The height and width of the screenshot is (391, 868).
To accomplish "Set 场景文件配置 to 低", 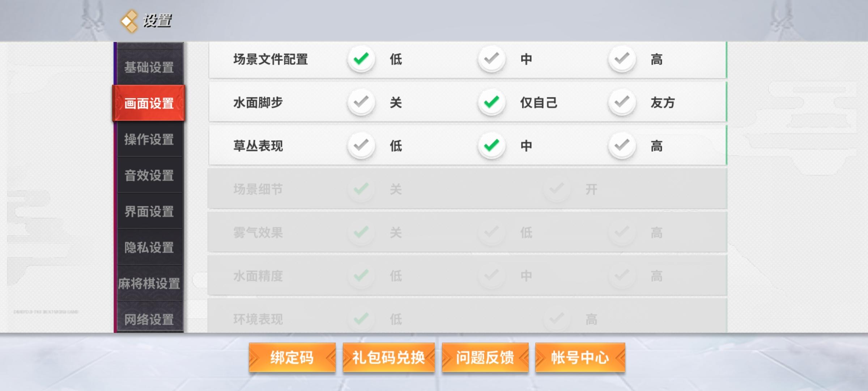I will [361, 59].
